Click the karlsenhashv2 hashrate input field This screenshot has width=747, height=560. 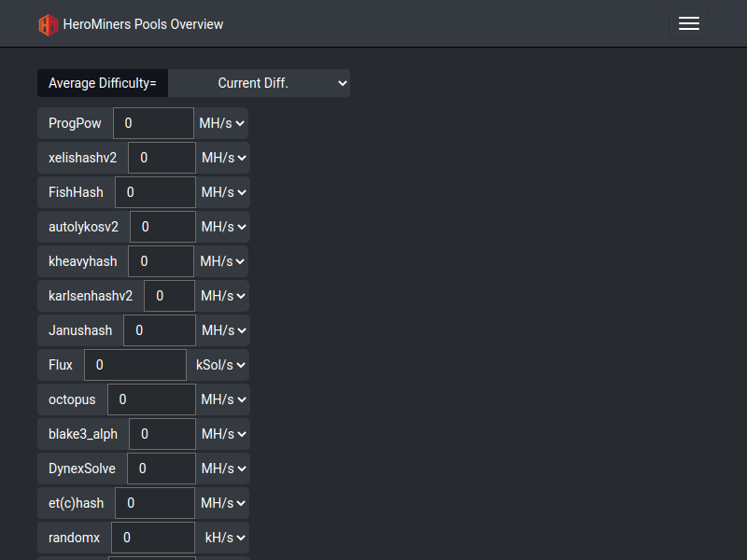[x=169, y=296]
